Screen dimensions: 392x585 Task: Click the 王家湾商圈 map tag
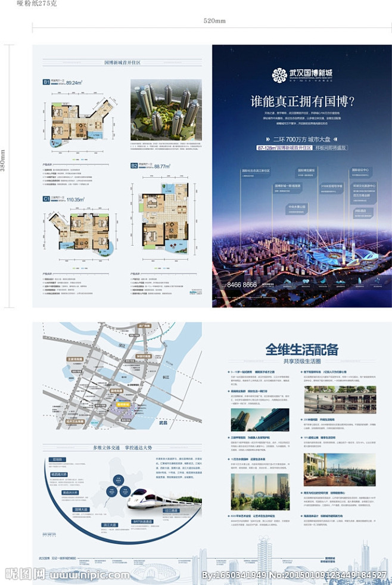[x=75, y=359]
